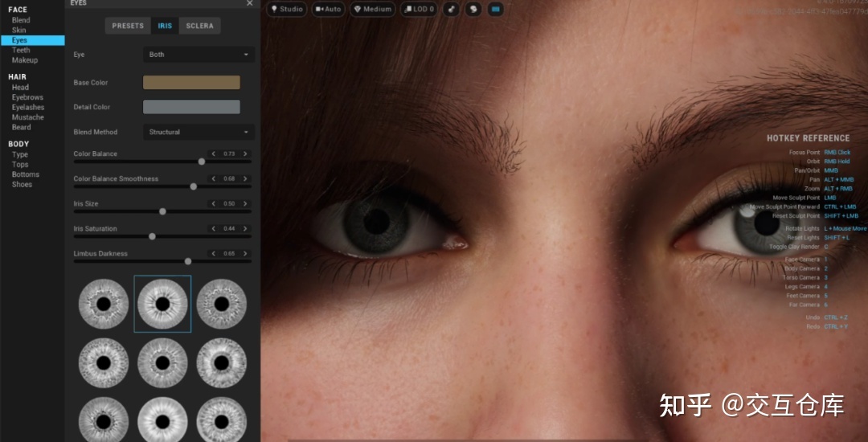Choose the third iris pattern in middle row

pyautogui.click(x=222, y=363)
